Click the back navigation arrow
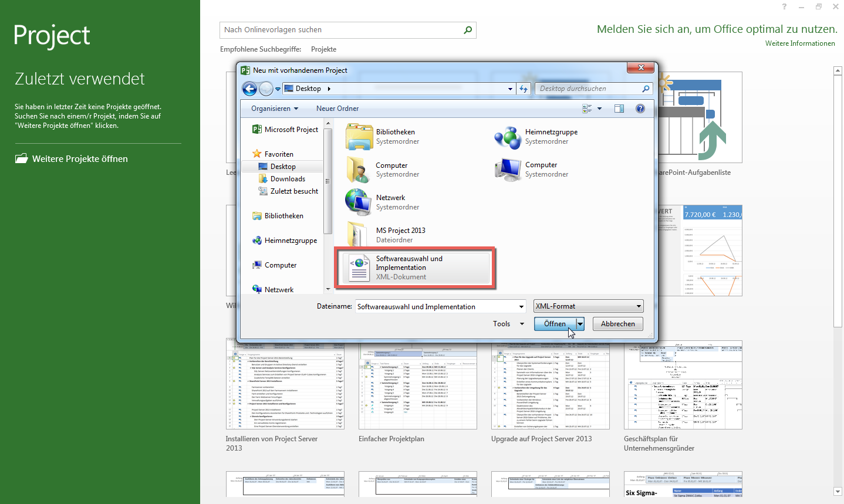This screenshot has height=504, width=844. (x=249, y=88)
